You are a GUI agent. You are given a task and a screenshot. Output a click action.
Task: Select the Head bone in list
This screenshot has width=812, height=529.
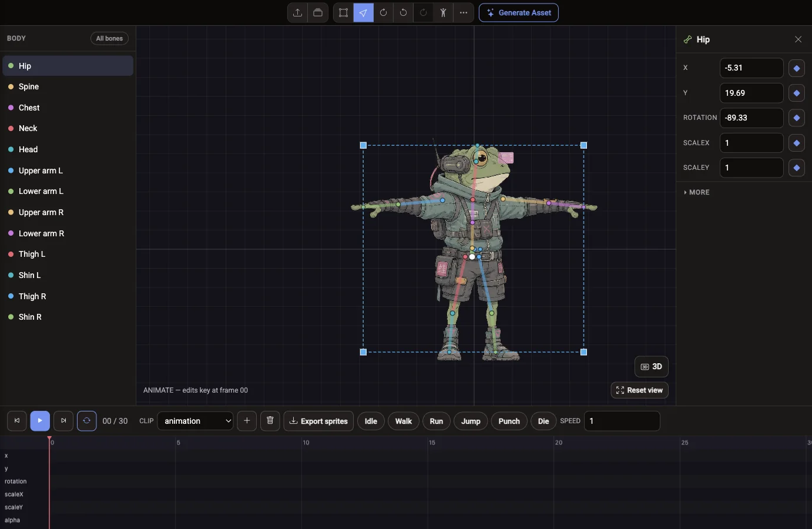pyautogui.click(x=68, y=149)
